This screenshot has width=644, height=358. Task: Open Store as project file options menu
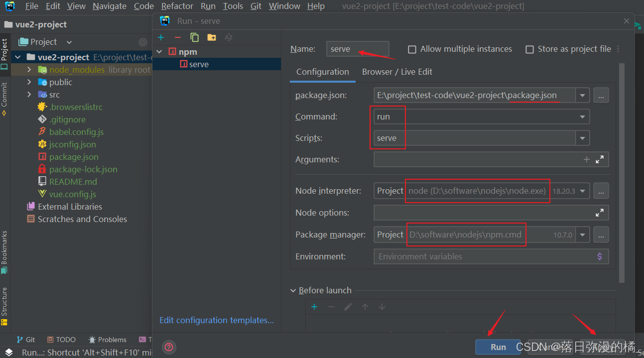[x=618, y=49]
